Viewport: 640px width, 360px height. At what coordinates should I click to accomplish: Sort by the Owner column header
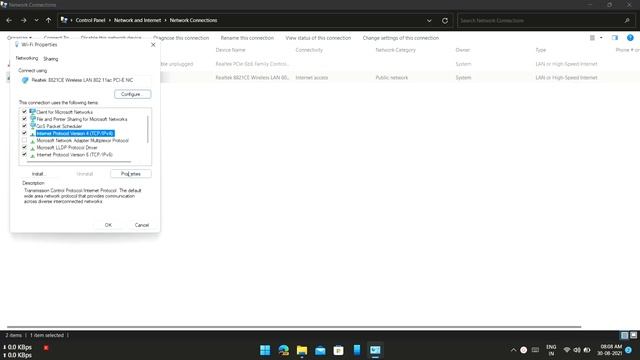coord(462,50)
